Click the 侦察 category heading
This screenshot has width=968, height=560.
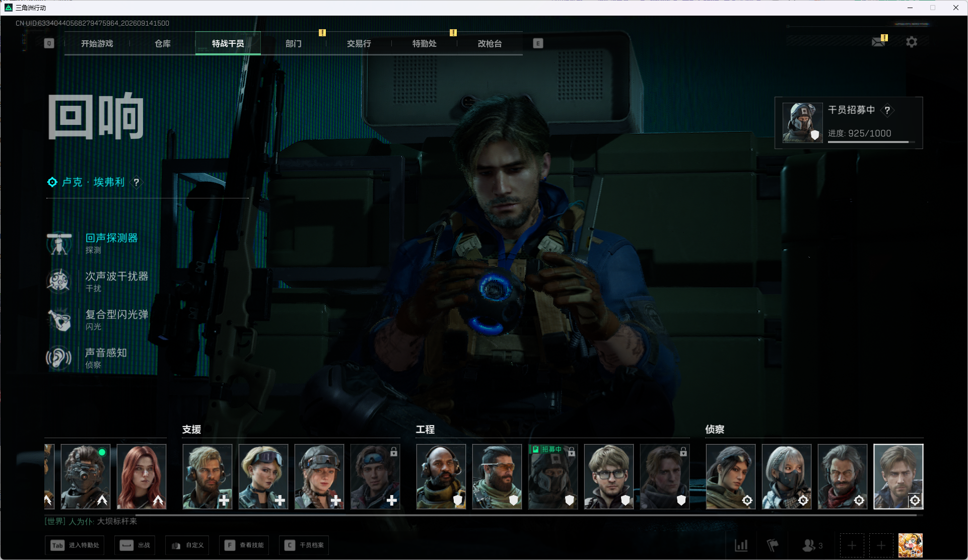pyautogui.click(x=715, y=429)
